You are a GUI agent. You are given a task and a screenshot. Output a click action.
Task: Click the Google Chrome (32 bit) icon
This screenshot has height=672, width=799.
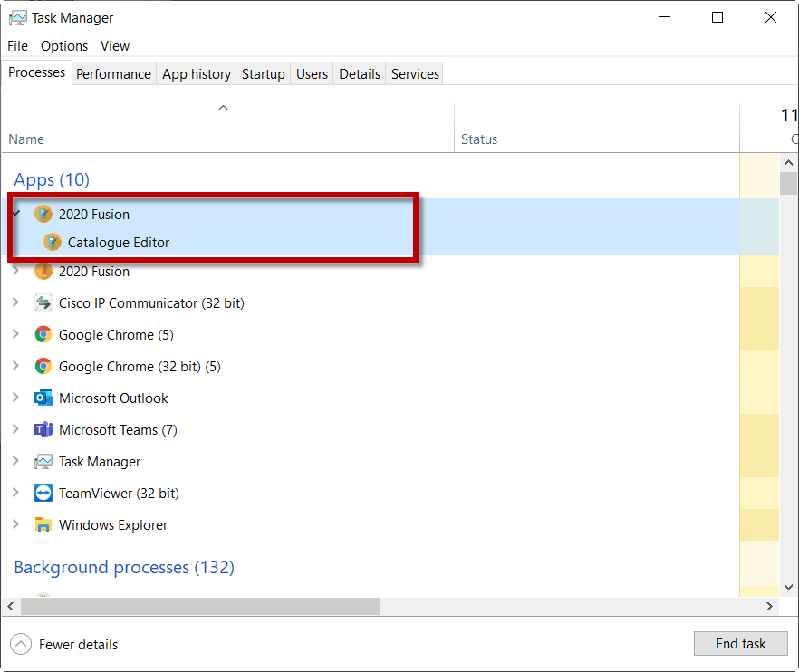pyautogui.click(x=43, y=366)
